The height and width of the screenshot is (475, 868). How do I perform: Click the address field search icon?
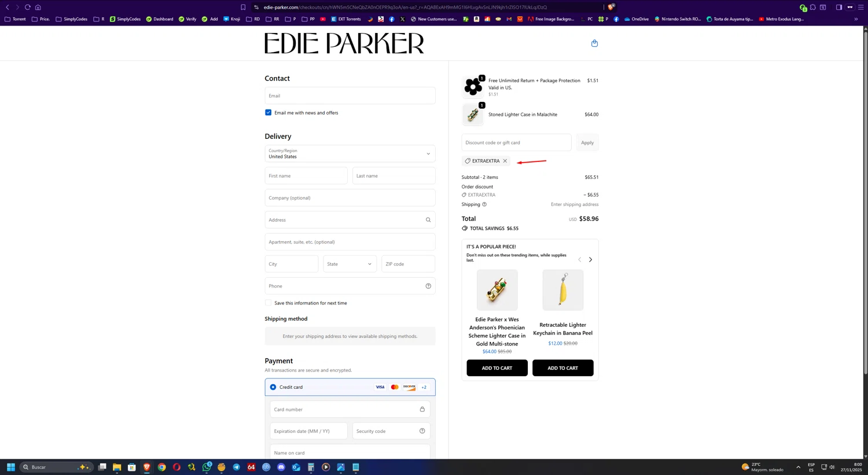point(428,220)
